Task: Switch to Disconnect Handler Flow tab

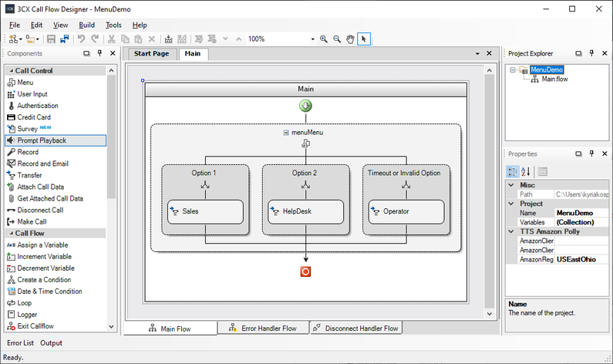Action: click(356, 329)
